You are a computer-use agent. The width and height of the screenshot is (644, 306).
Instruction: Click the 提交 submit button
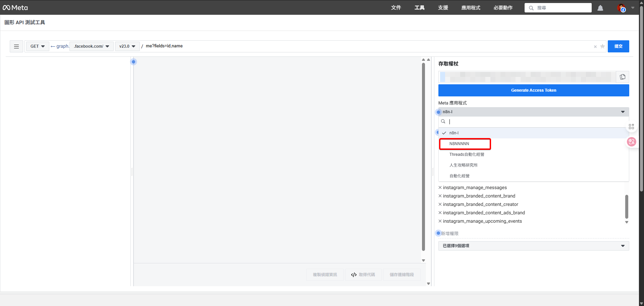(x=619, y=46)
